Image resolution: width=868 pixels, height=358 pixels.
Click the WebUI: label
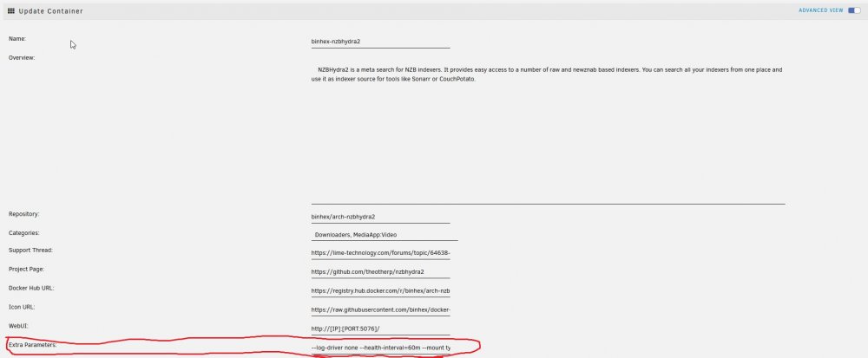click(x=18, y=326)
